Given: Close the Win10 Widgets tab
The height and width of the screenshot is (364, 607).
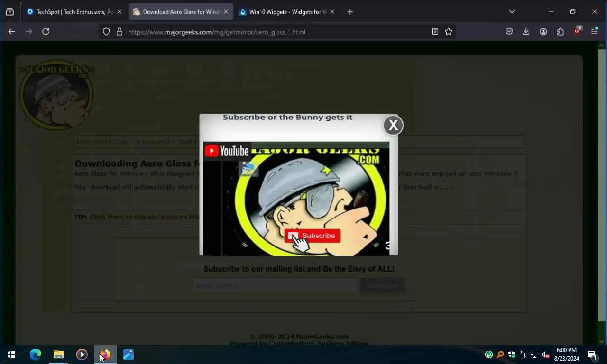Looking at the screenshot, I should [332, 12].
